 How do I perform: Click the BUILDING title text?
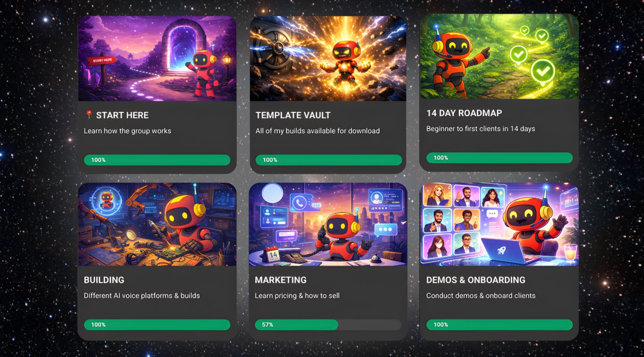(x=104, y=280)
